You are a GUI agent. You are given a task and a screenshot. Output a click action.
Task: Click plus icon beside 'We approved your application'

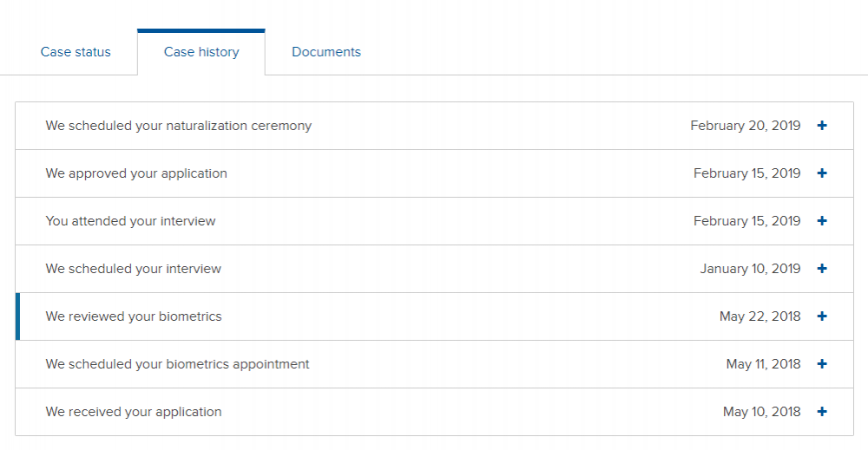tap(822, 173)
